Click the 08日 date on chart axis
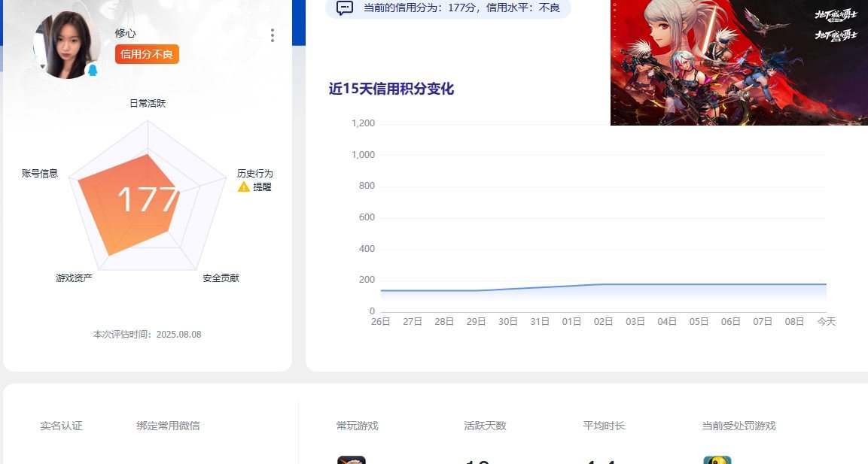 pos(794,321)
